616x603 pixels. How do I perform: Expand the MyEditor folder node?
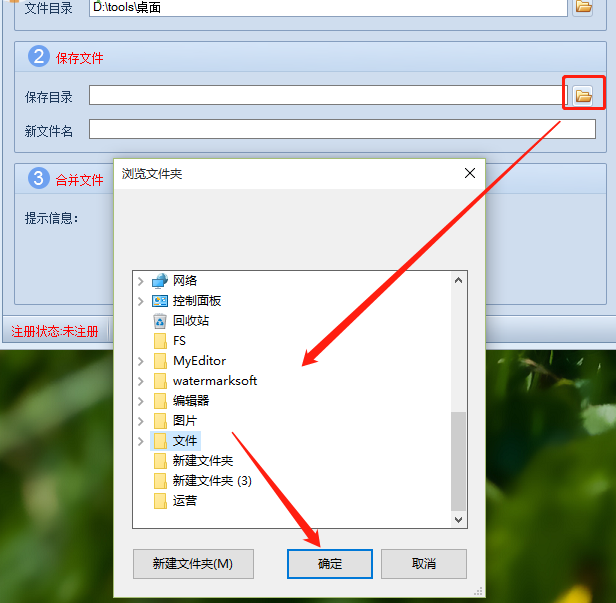141,361
